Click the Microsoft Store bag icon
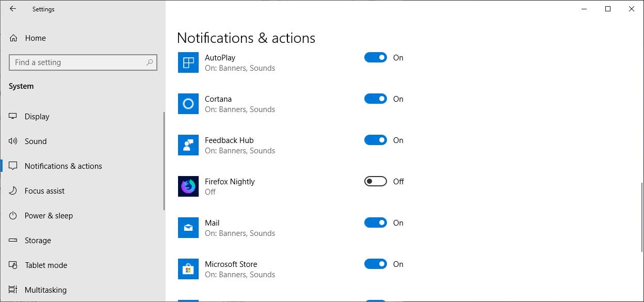644x302 pixels. point(188,269)
